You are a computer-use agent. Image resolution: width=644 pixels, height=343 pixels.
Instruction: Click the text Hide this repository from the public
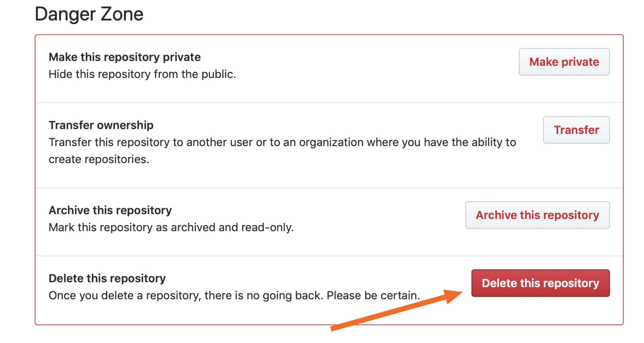click(142, 74)
